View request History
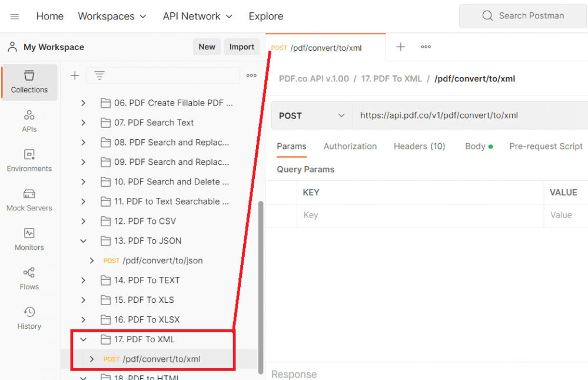Screen dimensions: 588x380 [x=29, y=317]
